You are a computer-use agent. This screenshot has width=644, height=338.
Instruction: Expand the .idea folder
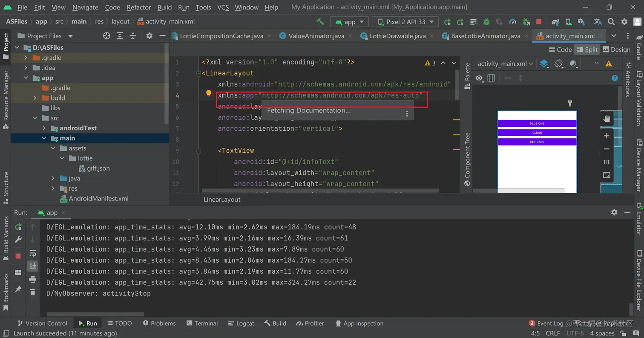(26, 68)
